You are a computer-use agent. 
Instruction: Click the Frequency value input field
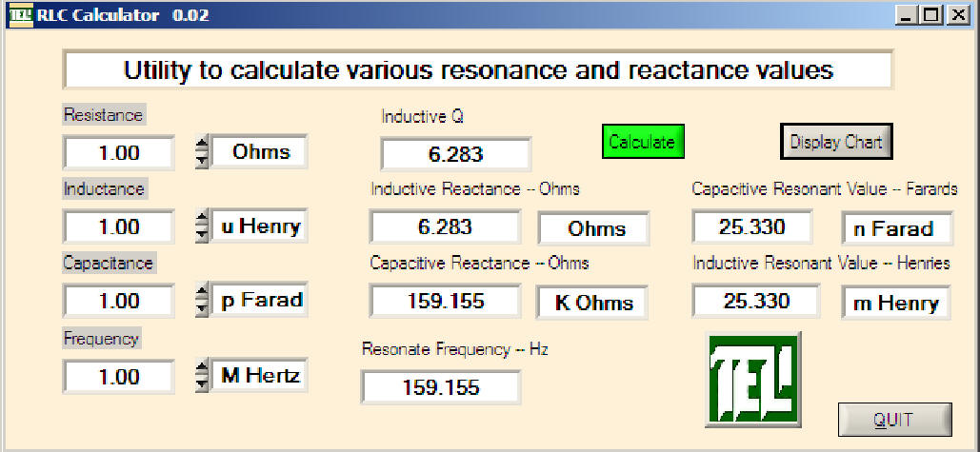click(119, 377)
